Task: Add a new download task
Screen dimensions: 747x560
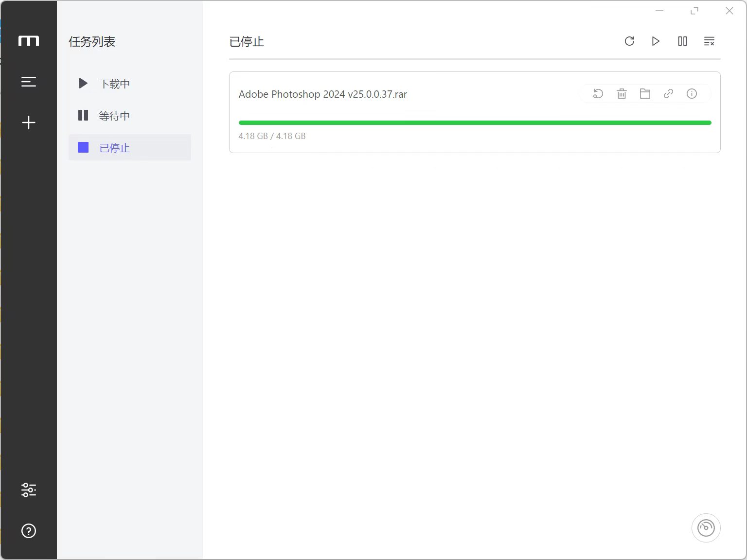Action: (29, 122)
